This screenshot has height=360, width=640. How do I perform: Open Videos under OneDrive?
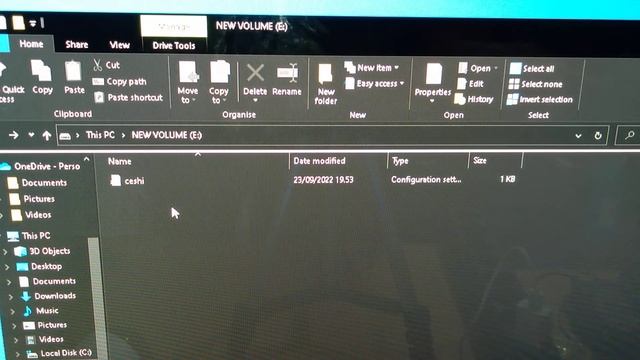tap(31, 215)
